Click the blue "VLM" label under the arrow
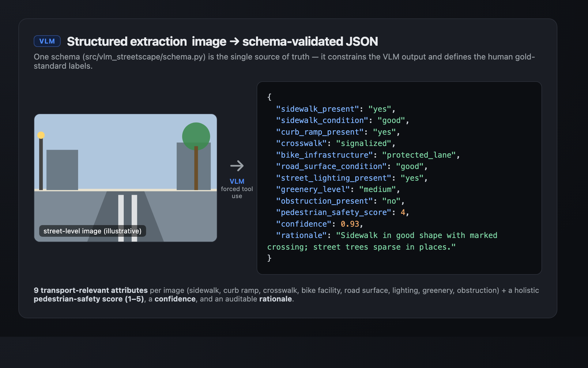 [x=237, y=181]
